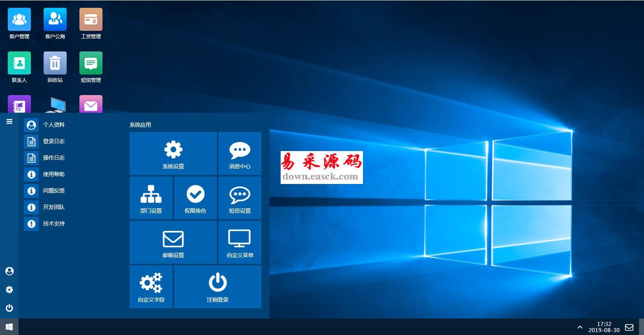The height and width of the screenshot is (335, 644).
Task: Select 个人资料 in the start menu list
Action: pyautogui.click(x=53, y=125)
